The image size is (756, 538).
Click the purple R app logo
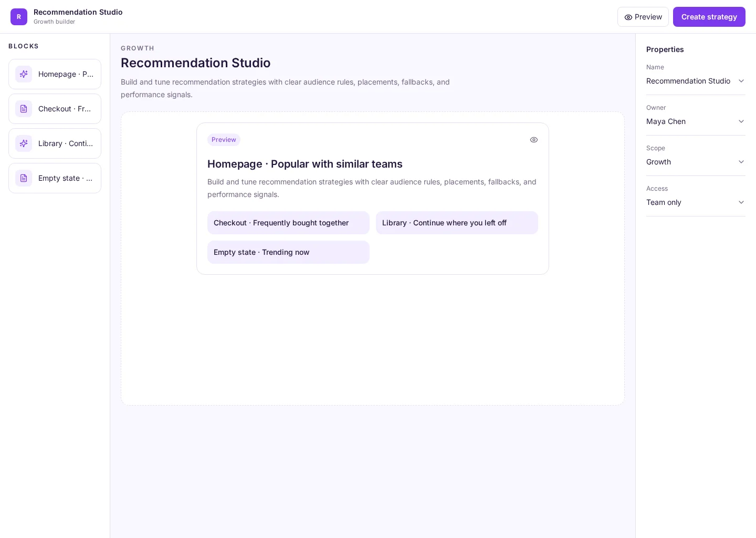[19, 17]
